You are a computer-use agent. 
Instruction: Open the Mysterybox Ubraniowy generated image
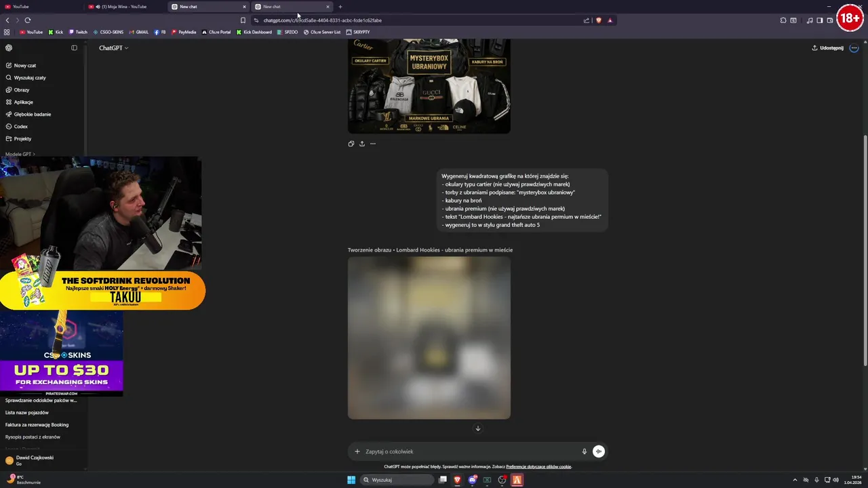pos(429,86)
